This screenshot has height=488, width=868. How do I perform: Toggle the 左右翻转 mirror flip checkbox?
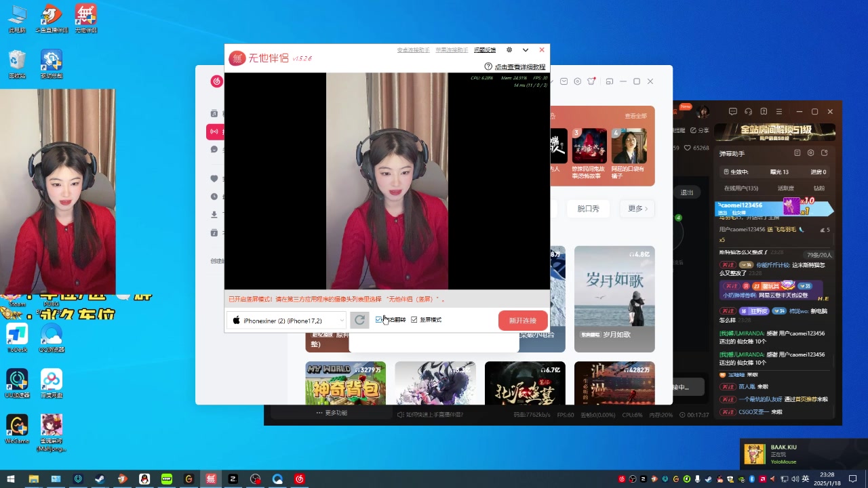pyautogui.click(x=378, y=320)
